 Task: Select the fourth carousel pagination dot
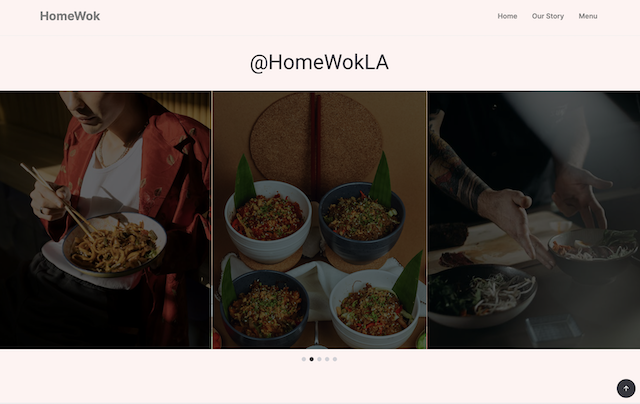pyautogui.click(x=327, y=359)
